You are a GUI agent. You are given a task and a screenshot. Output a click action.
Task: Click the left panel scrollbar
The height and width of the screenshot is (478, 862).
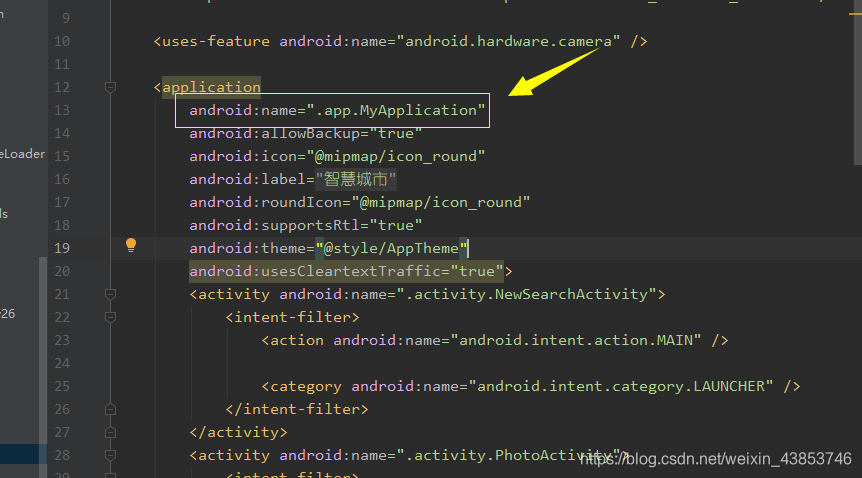(43, 367)
